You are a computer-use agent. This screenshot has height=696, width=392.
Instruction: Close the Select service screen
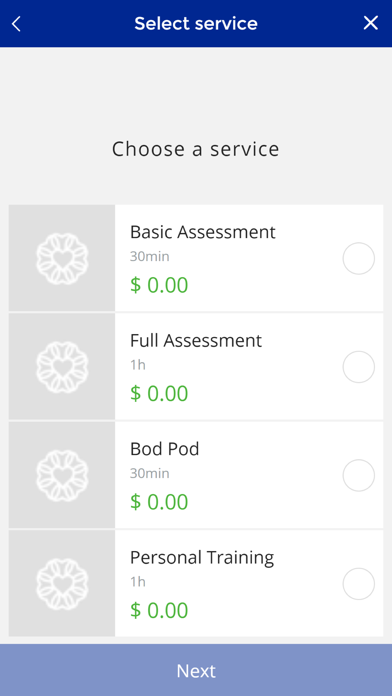[x=371, y=23]
